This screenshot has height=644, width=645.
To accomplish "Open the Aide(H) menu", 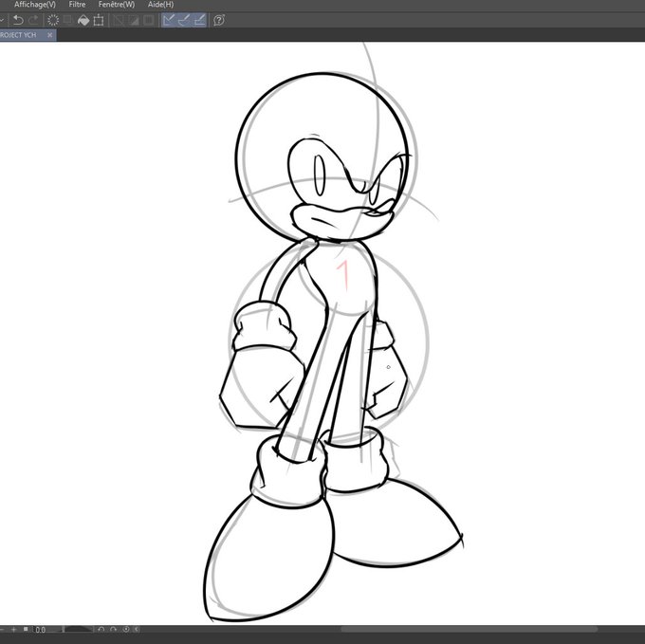I will click(x=161, y=5).
